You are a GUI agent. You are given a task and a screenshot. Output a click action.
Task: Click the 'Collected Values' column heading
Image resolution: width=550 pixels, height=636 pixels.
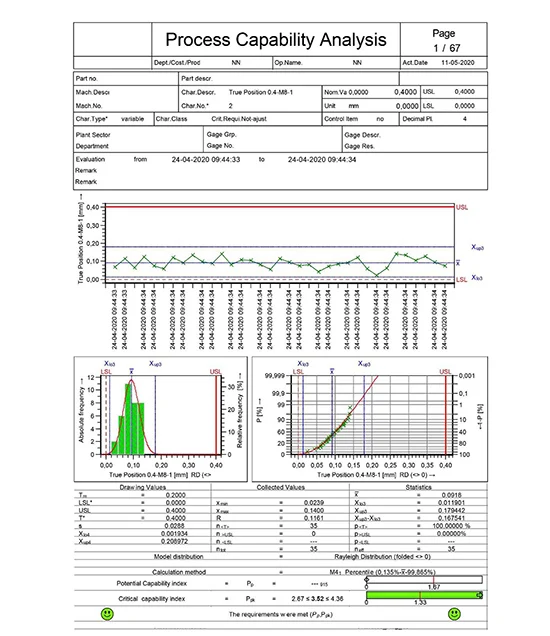tap(281, 487)
